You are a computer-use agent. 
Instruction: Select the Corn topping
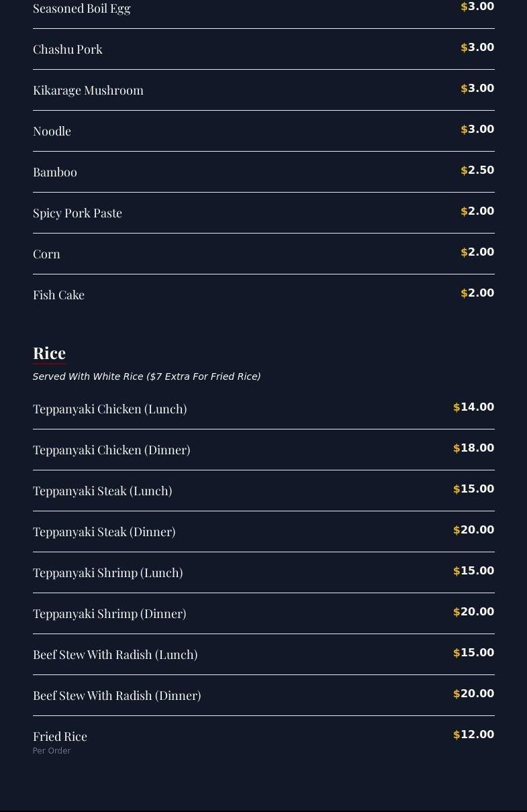(46, 254)
